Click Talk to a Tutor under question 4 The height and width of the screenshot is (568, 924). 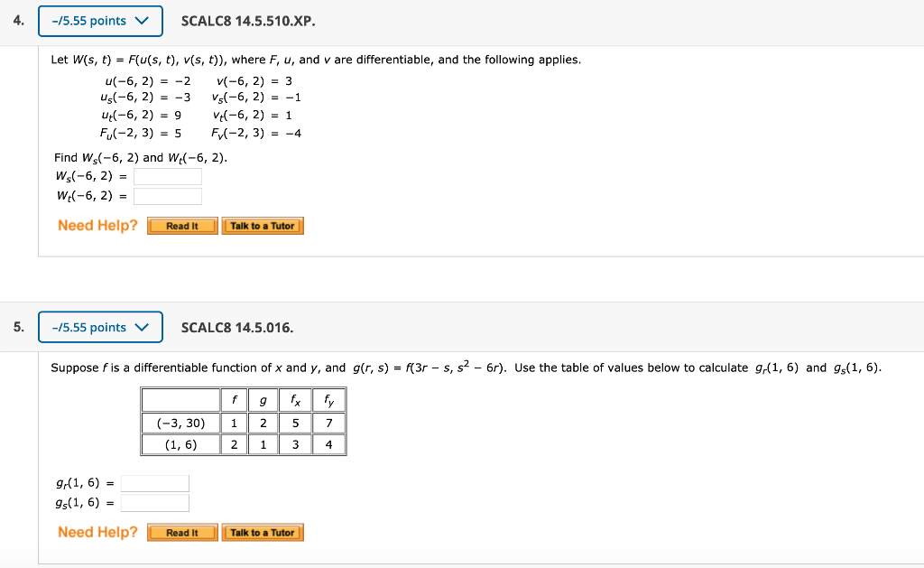(x=263, y=226)
